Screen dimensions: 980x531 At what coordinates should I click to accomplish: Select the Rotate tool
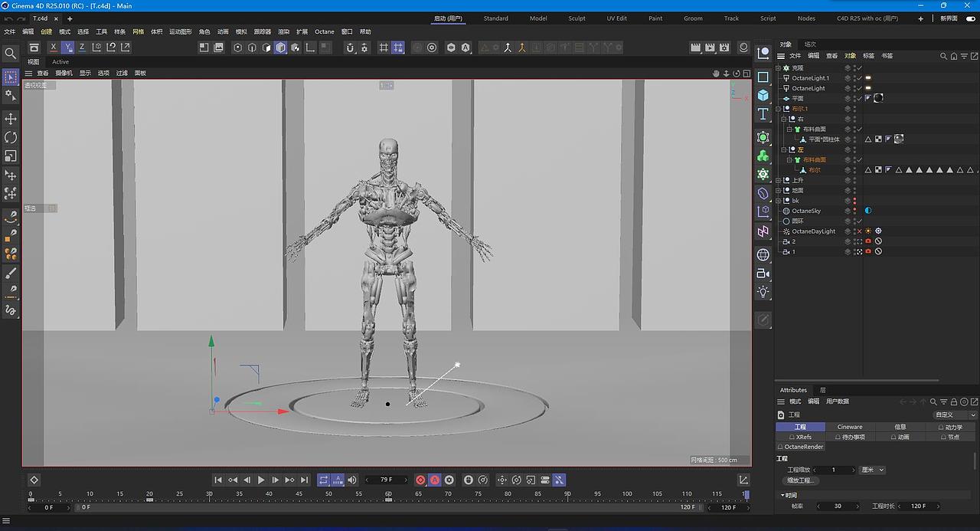[x=10, y=138]
